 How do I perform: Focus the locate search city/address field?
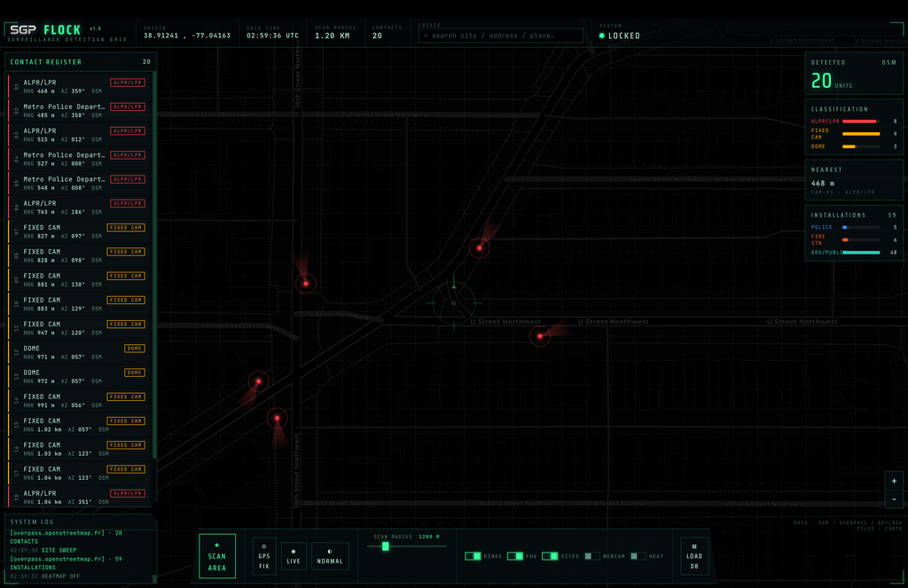click(x=501, y=35)
